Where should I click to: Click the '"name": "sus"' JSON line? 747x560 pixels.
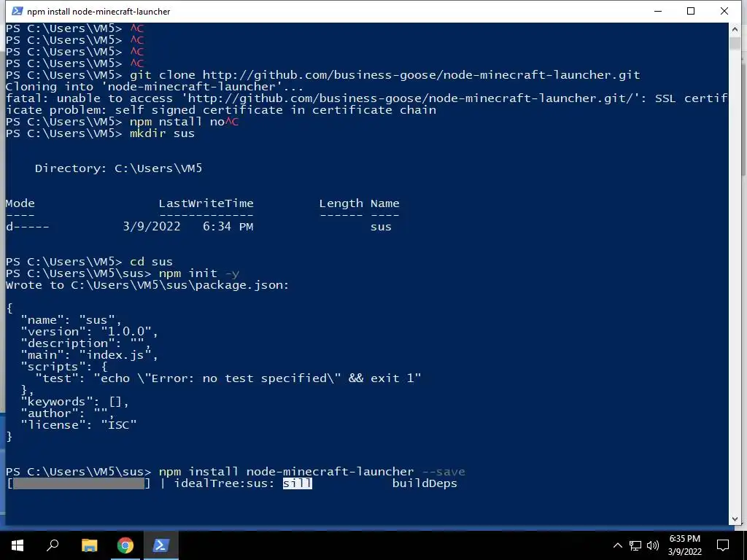(x=71, y=320)
